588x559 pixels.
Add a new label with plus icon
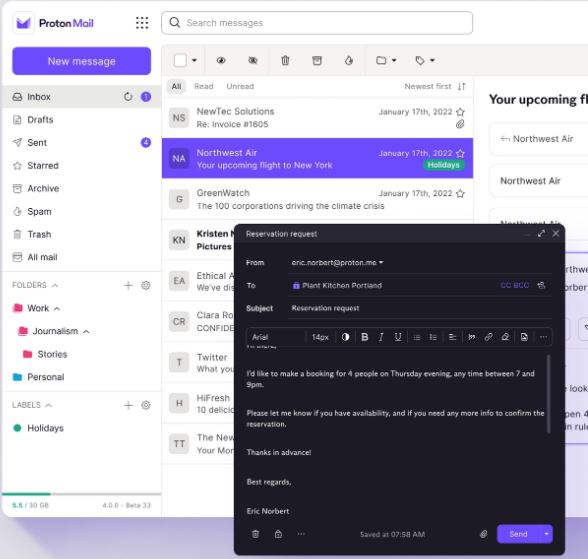pyautogui.click(x=128, y=405)
